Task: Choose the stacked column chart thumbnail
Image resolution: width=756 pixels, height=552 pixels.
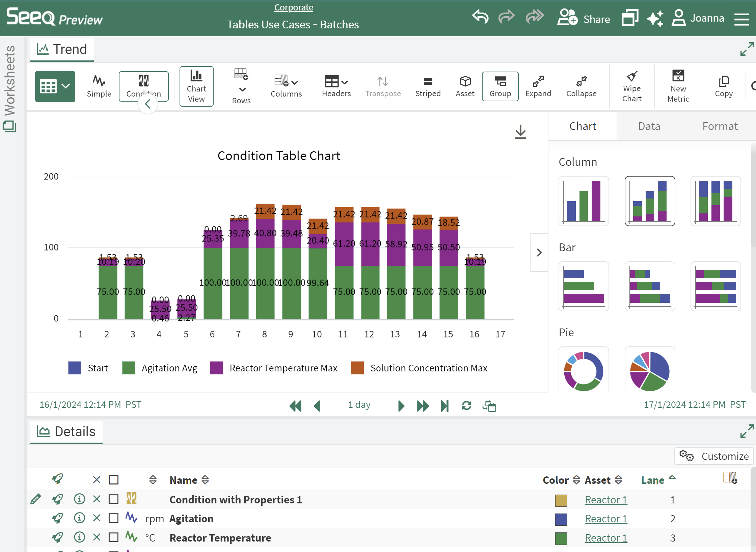Action: [x=650, y=201]
